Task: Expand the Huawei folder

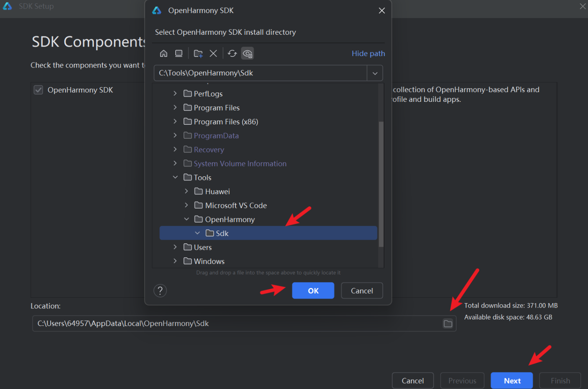Action: point(186,191)
